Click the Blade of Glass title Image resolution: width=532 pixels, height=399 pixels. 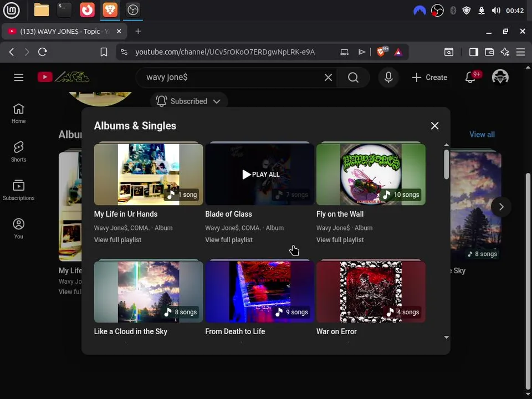[229, 214]
